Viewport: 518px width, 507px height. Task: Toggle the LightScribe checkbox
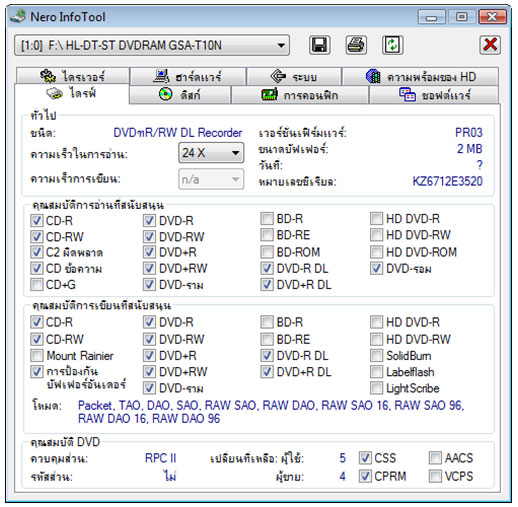pyautogui.click(x=376, y=388)
